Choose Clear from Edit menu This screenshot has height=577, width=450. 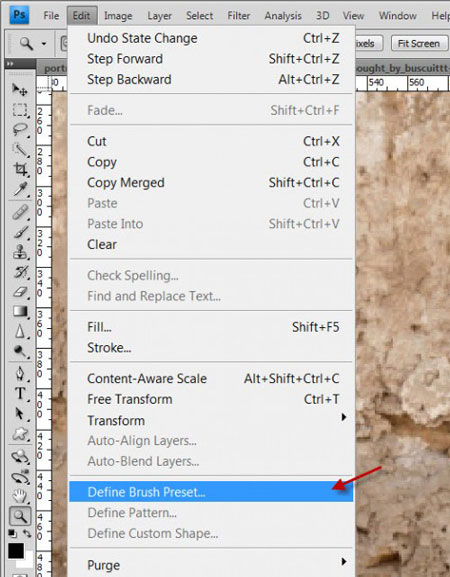tap(211, 244)
